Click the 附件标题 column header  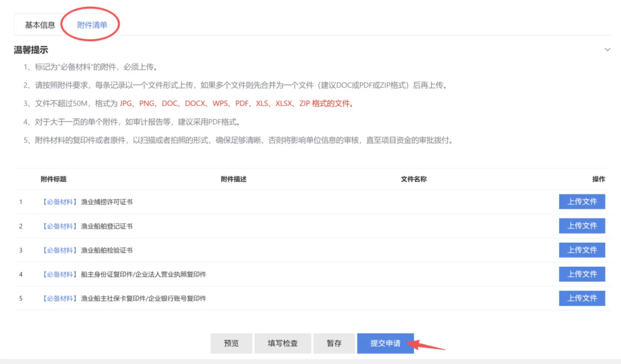53,179
